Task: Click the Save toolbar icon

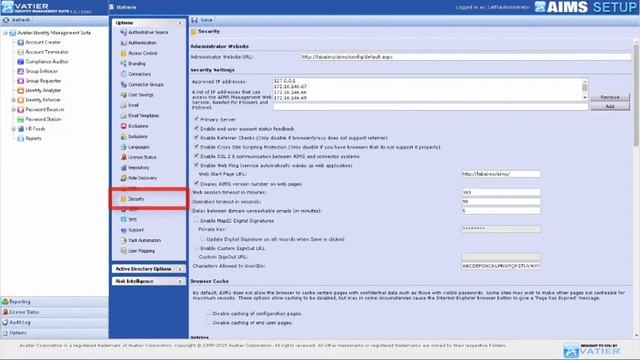Action: (195, 20)
